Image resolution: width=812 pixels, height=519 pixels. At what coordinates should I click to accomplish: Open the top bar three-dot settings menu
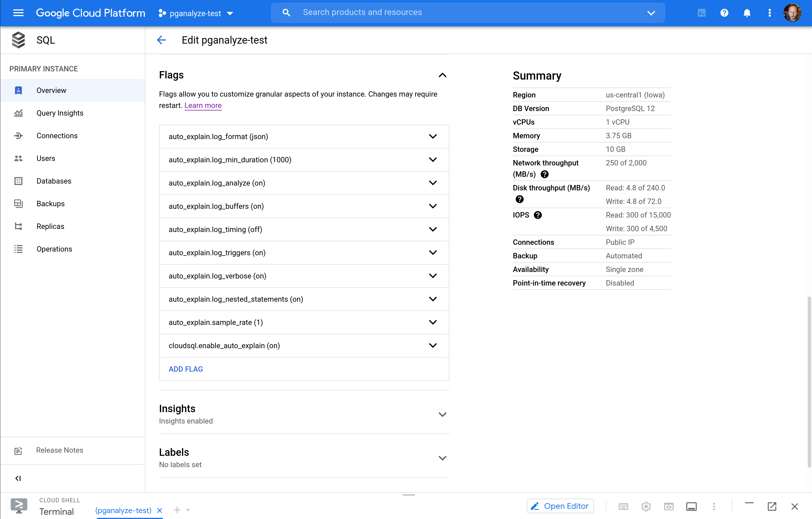[769, 13]
